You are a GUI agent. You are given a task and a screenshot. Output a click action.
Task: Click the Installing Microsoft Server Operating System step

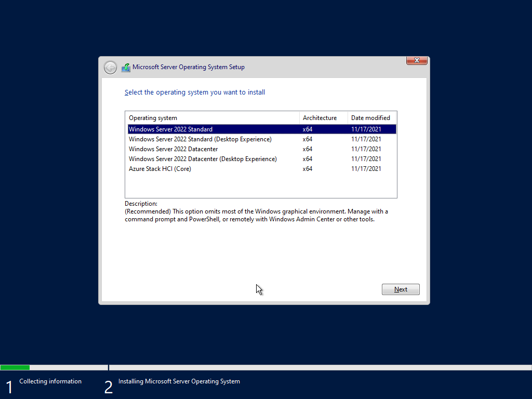coord(179,381)
